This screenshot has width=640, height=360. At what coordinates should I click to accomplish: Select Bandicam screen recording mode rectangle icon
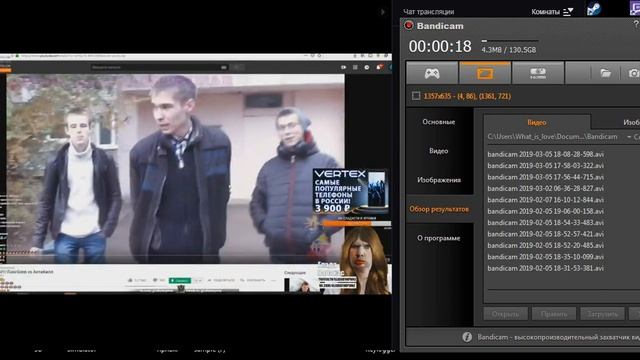click(485, 73)
